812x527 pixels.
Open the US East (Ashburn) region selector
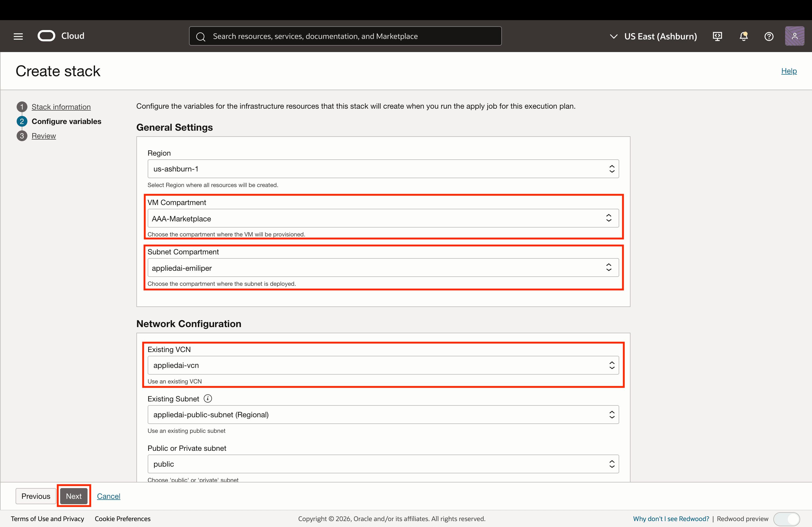[x=653, y=36]
